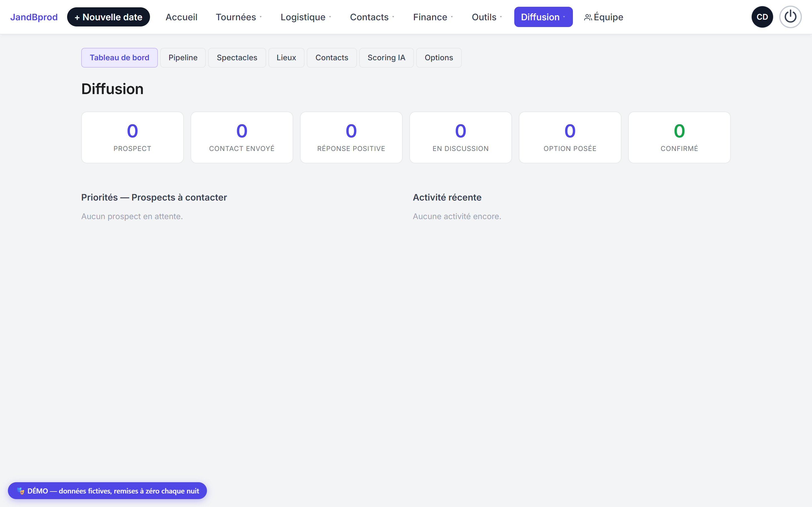Image resolution: width=812 pixels, height=507 pixels.
Task: Click the + Nouvelle date button
Action: click(108, 17)
